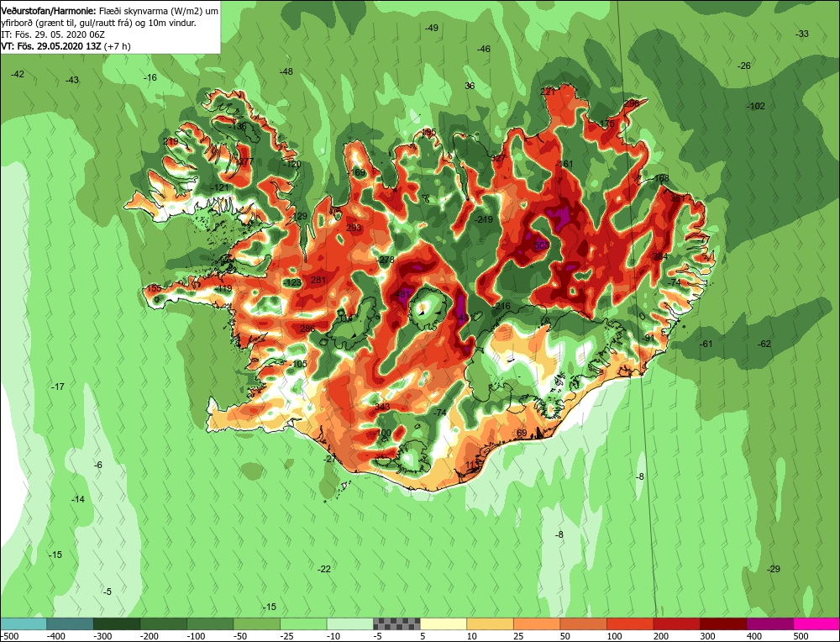Click the darkest green -300 to -200 legend swatch
The width and height of the screenshot is (840, 642).
[x=117, y=624]
